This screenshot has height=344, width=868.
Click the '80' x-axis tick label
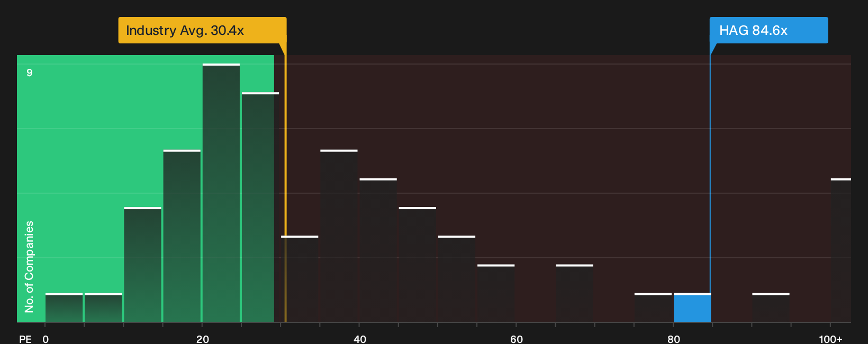[674, 339]
